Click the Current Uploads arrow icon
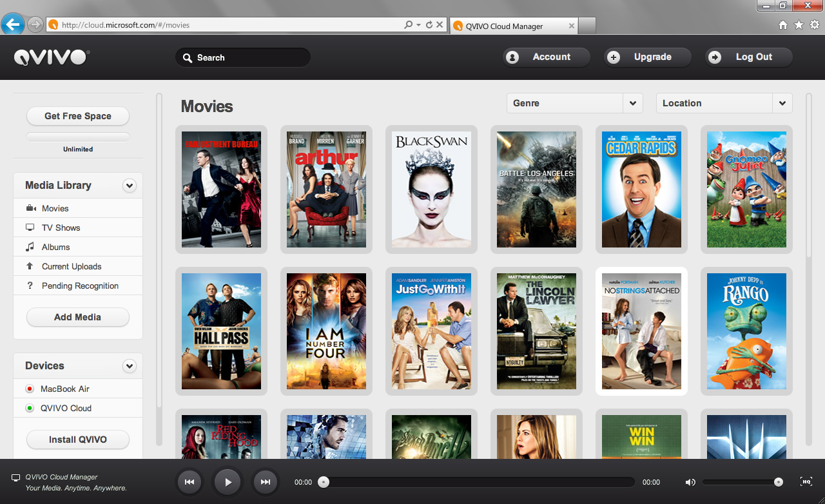Image resolution: width=825 pixels, height=504 pixels. click(30, 266)
